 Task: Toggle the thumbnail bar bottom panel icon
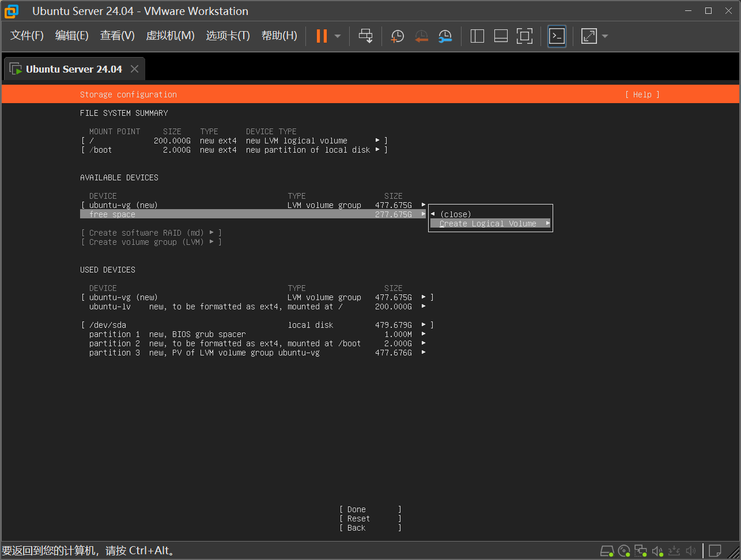click(x=501, y=36)
